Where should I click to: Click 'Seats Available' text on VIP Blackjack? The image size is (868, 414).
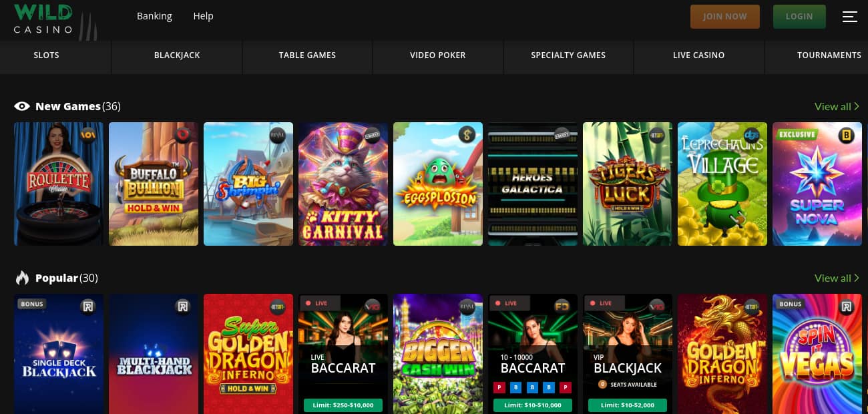[632, 385]
